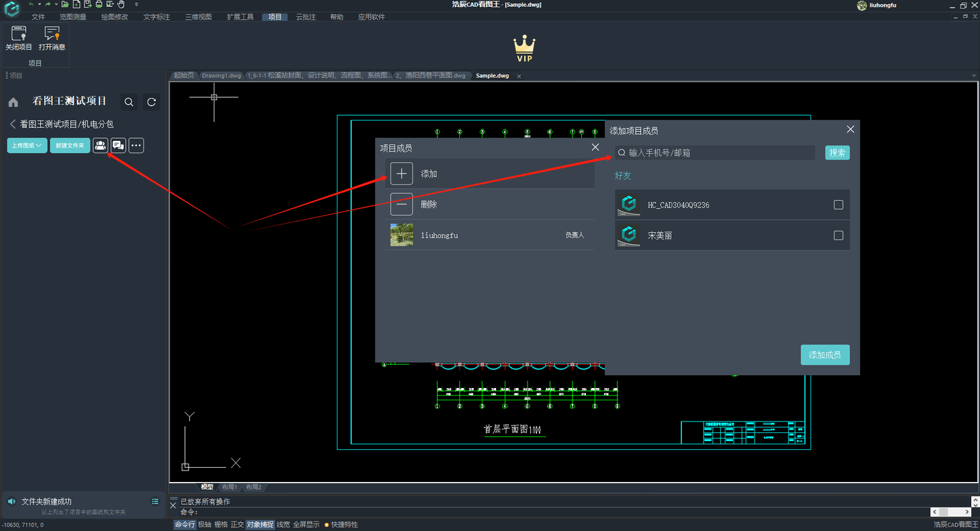Image resolution: width=980 pixels, height=531 pixels.
Task: Click the minus icon for 删除
Action: tap(402, 204)
